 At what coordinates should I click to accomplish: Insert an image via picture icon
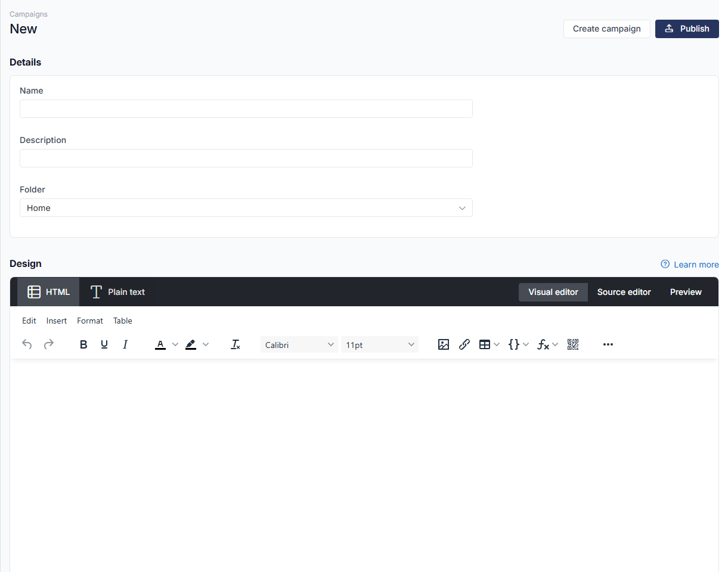(x=444, y=344)
